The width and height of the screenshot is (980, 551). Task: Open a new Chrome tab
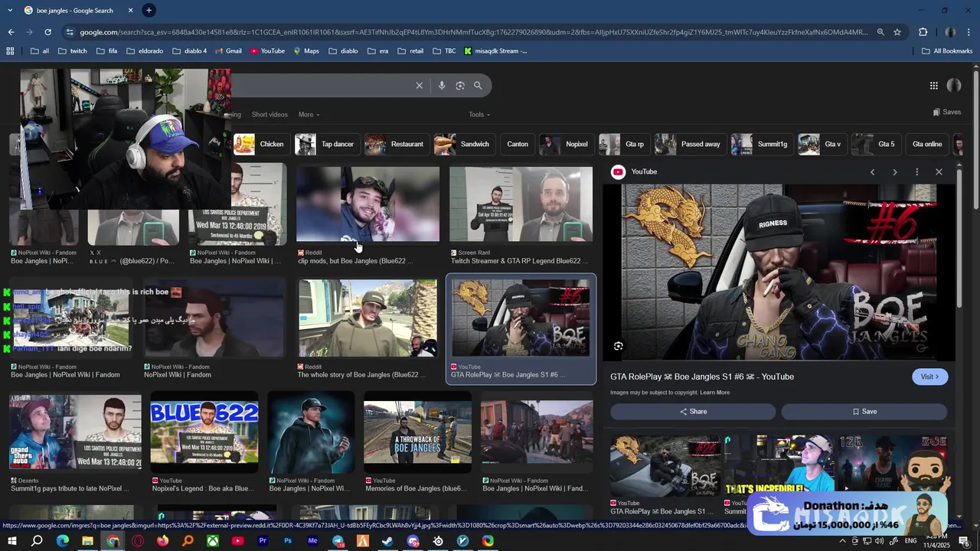point(149,11)
